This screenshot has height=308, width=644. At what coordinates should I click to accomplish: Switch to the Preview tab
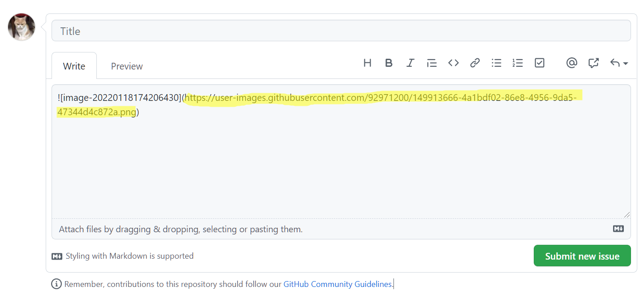[x=127, y=66]
